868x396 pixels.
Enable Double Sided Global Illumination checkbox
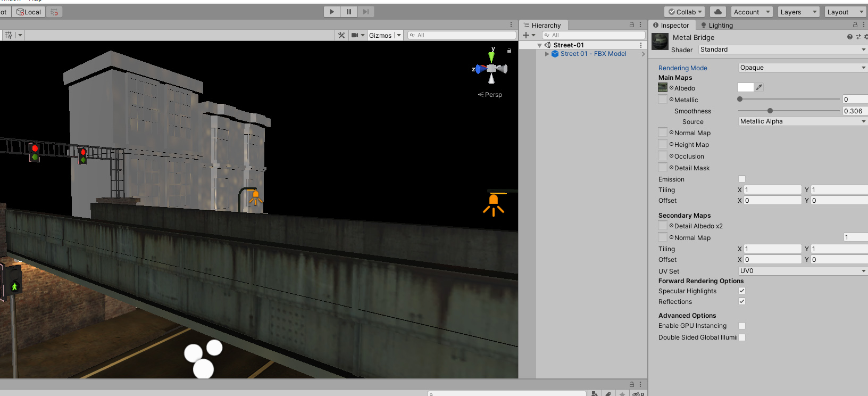click(x=742, y=337)
